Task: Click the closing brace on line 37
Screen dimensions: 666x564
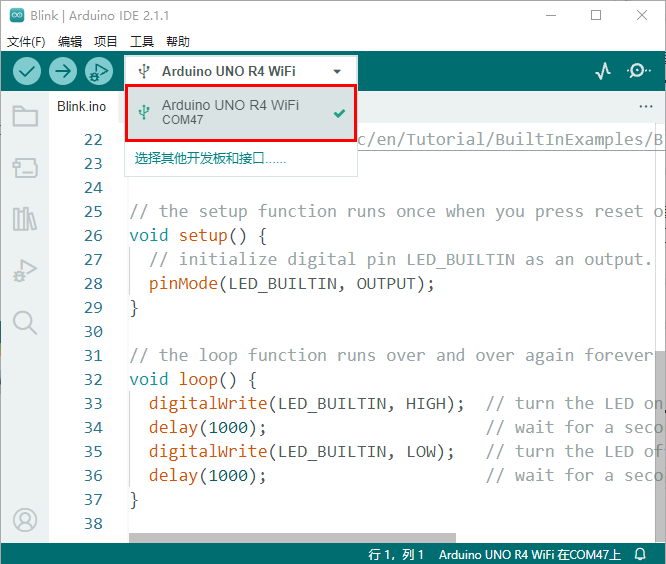Action: pos(134,500)
